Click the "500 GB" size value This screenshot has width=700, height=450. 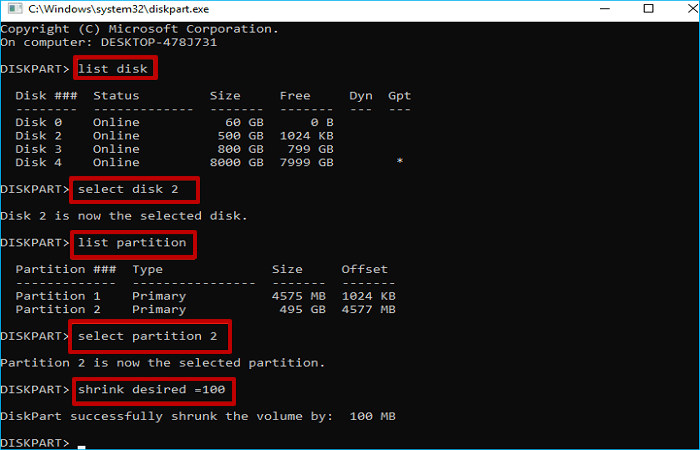[x=241, y=136]
